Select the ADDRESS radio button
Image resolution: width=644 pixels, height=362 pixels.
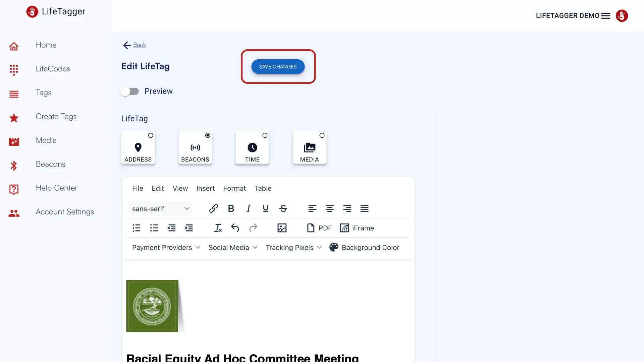pos(150,135)
